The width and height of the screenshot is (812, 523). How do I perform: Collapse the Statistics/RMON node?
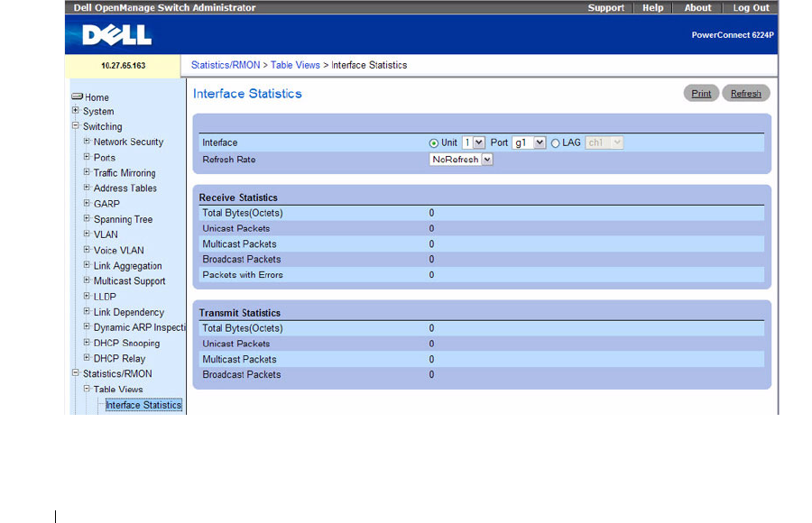(x=76, y=372)
